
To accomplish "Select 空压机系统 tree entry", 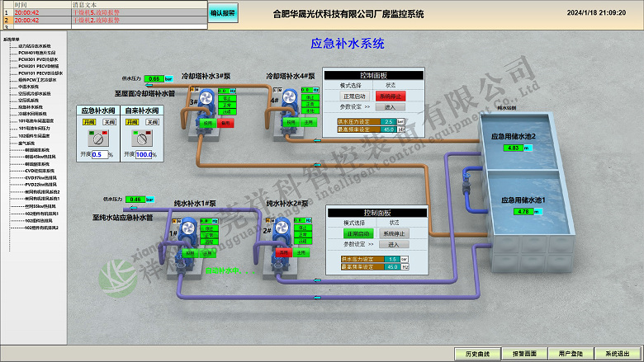I will click(30, 100).
